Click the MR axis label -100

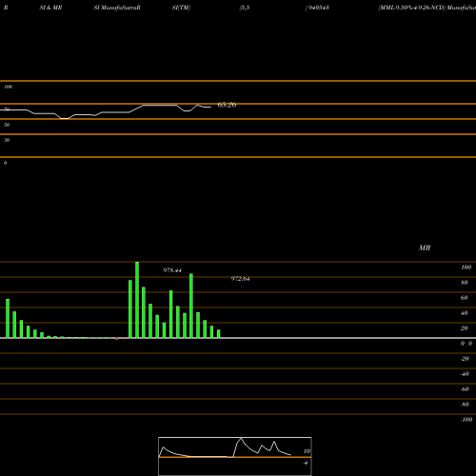point(466,420)
